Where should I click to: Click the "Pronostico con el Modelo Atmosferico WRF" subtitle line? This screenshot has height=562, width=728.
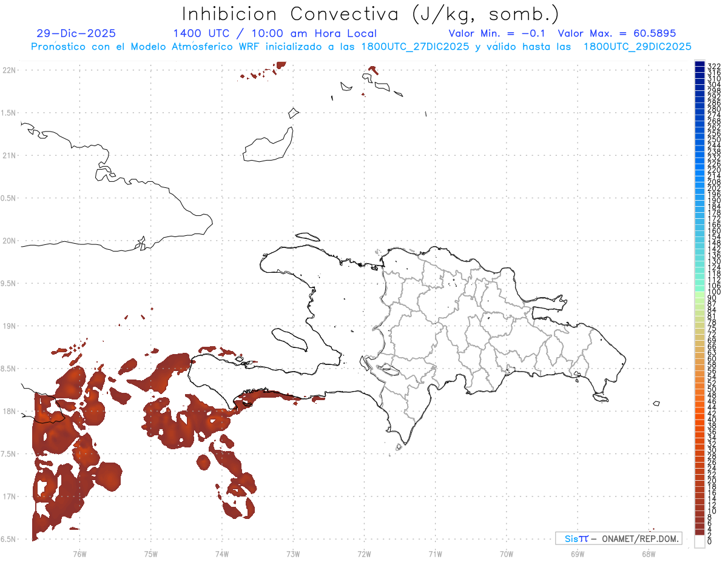coord(361,47)
